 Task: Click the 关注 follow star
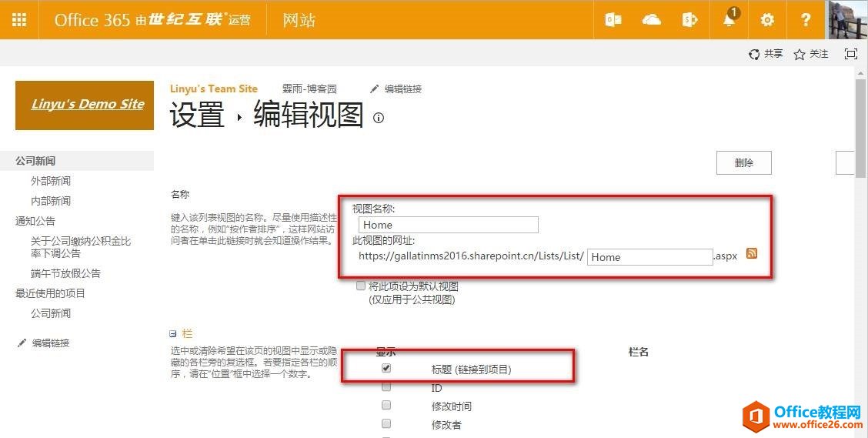click(x=811, y=54)
